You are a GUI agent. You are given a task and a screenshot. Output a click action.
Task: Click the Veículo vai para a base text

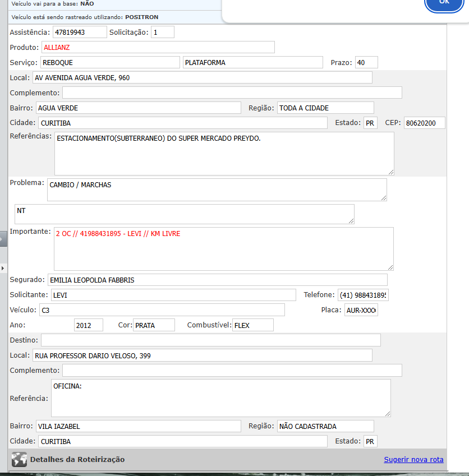click(53, 3)
